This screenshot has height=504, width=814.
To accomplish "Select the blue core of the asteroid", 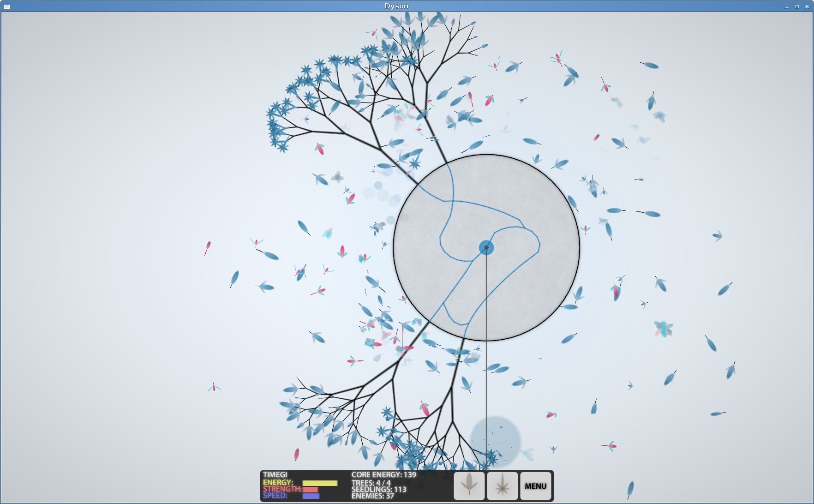I will [x=486, y=248].
